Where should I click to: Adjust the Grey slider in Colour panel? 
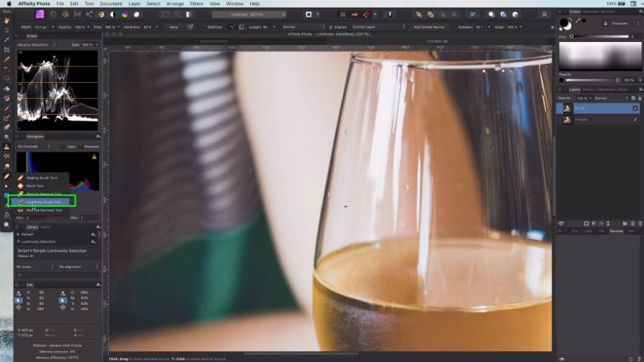pos(600,37)
